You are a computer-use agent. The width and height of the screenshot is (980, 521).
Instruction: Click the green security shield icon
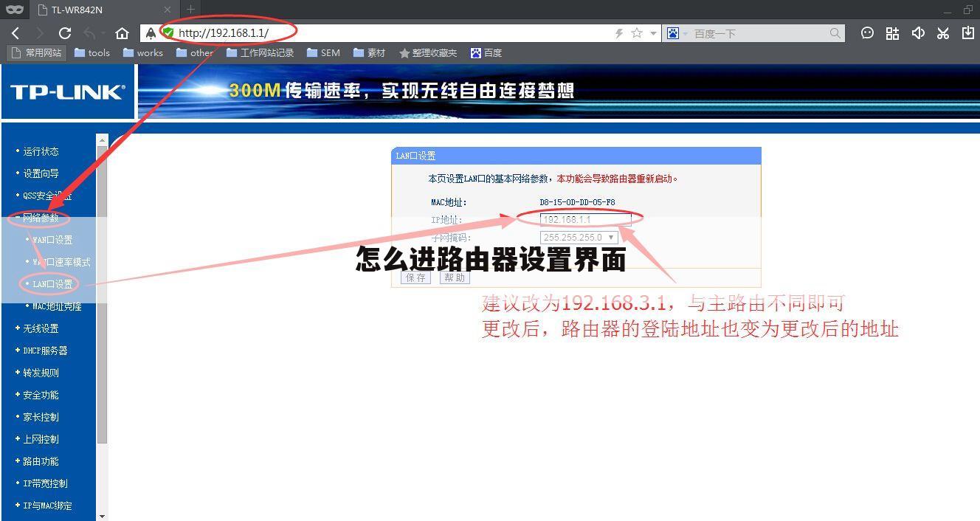click(168, 33)
